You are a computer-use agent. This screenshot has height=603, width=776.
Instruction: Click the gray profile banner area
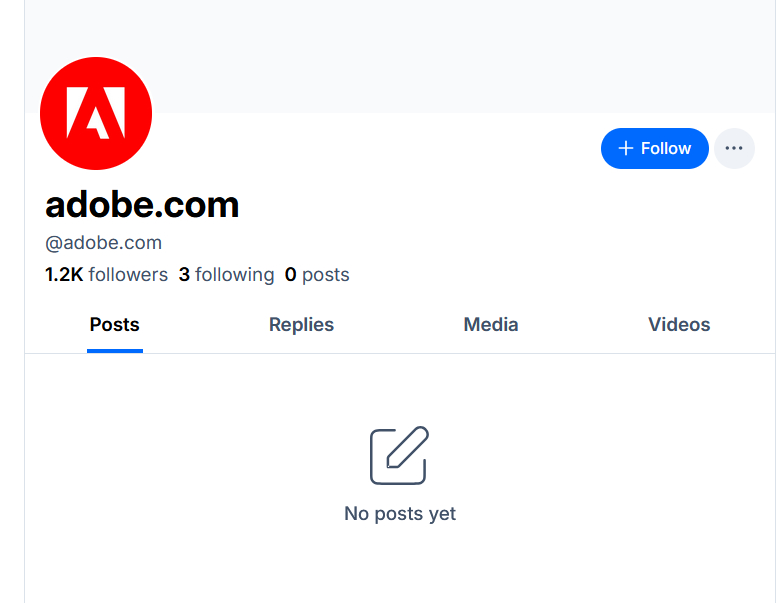450,55
